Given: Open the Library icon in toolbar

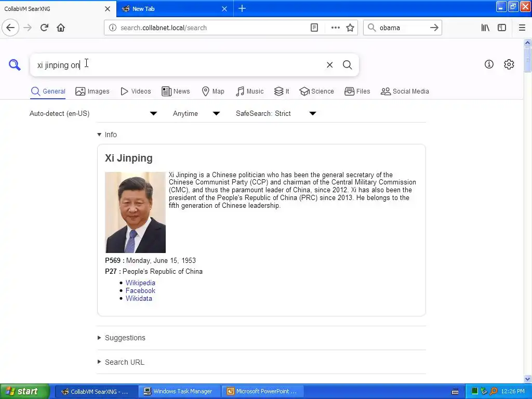Looking at the screenshot, I should coord(485,28).
